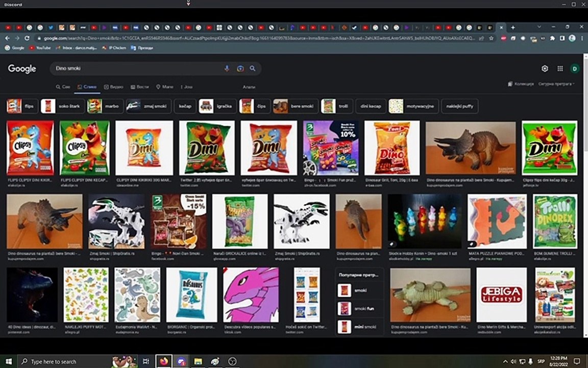Open Chrome's three-dot menu
This screenshot has width=588, height=368.
582,38
